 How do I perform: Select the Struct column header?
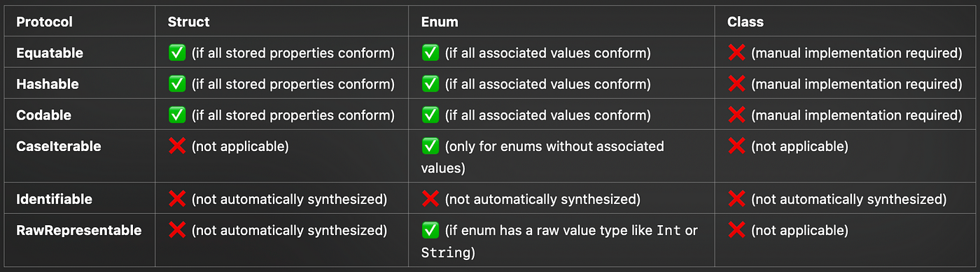(188, 22)
